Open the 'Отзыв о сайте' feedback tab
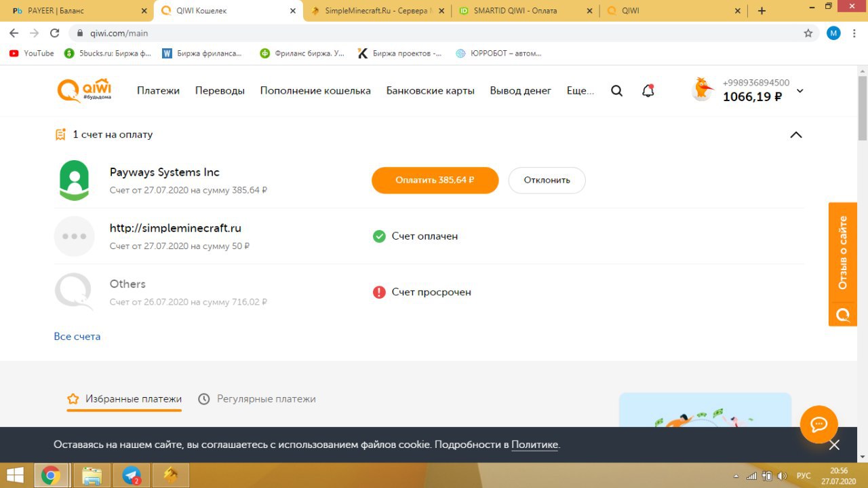 842,264
